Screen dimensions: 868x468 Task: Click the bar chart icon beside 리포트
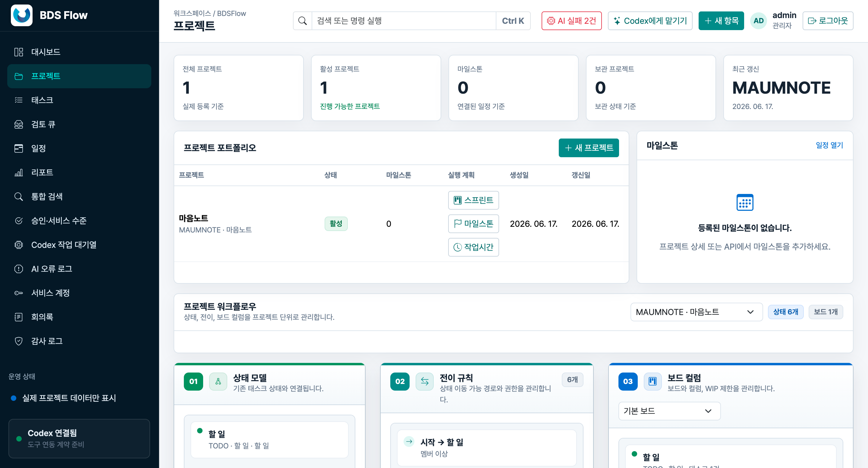tap(18, 172)
